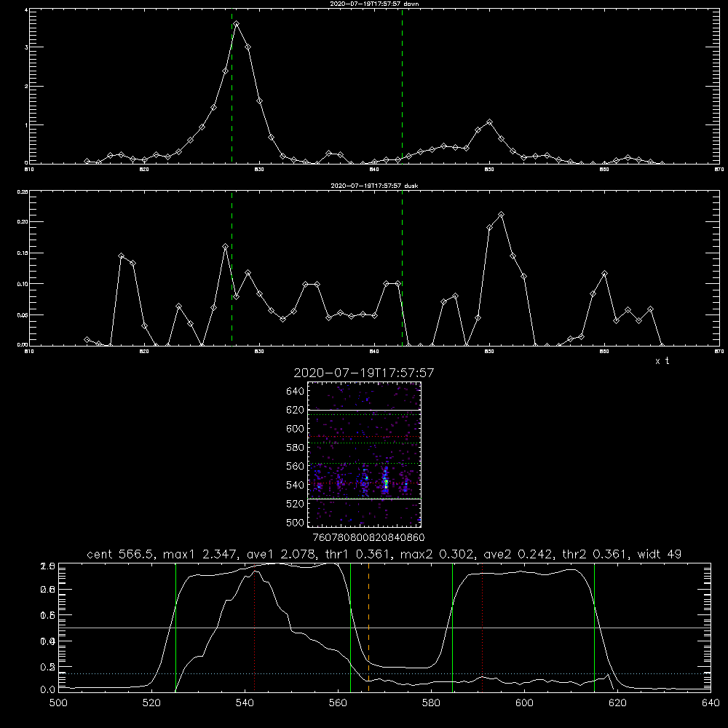
Task: Click the 'max2 0.302' value in the stats line
Action: coord(437,554)
